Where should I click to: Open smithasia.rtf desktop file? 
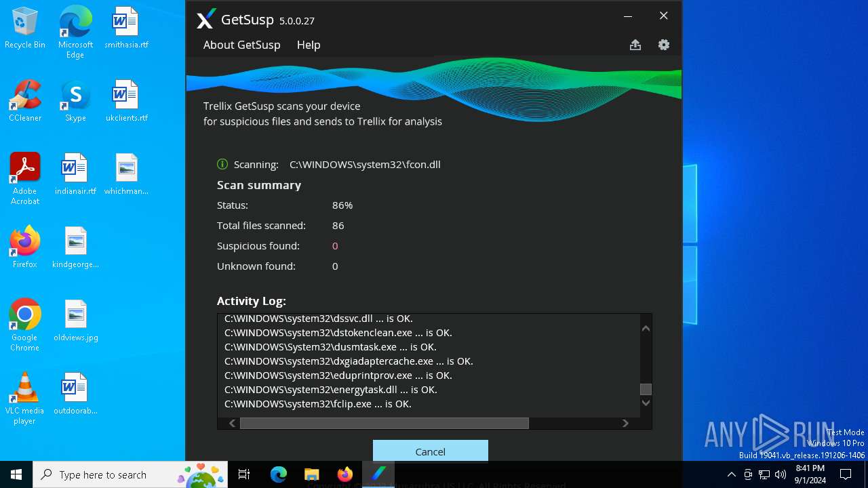pos(126,28)
